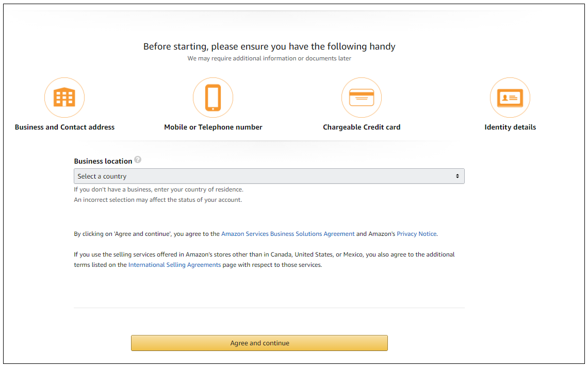This screenshot has width=588, height=367.
Task: Click the Business and Contact address label
Action: tap(64, 127)
